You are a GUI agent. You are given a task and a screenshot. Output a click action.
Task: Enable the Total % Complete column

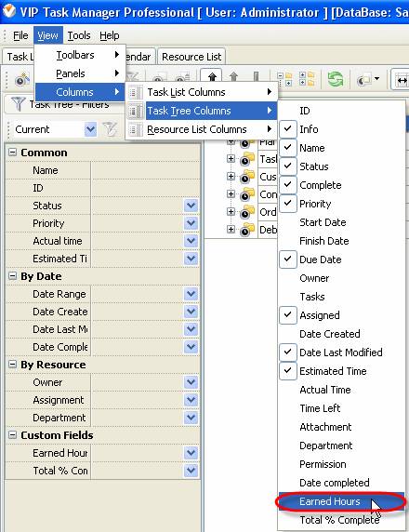(341, 520)
